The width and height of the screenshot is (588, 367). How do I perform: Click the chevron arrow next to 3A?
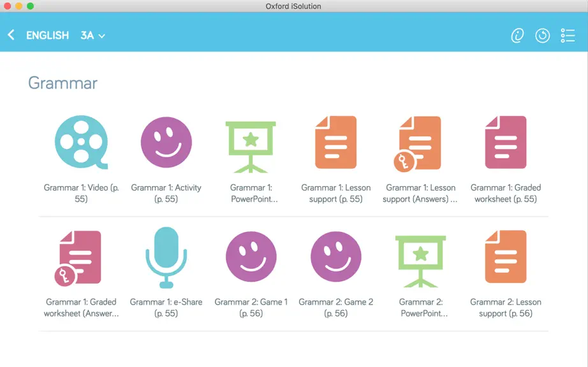pos(101,36)
